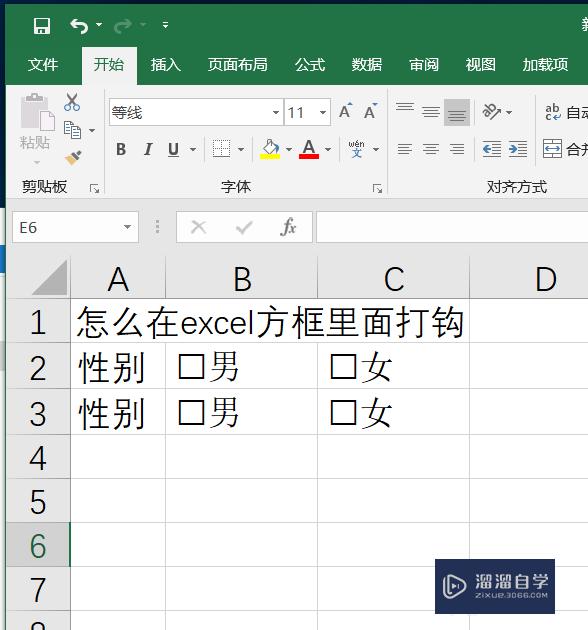Switch to the 插入 ribbon tab

166,65
